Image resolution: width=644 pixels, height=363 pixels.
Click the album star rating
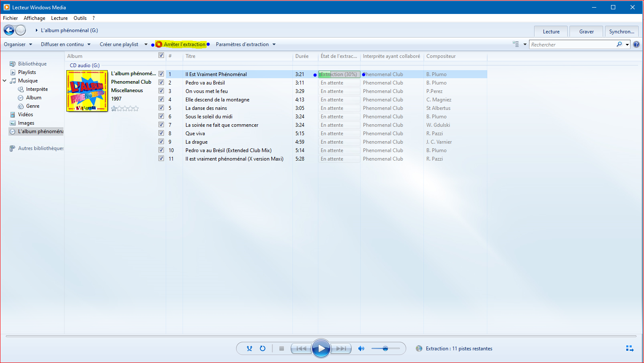tap(125, 109)
